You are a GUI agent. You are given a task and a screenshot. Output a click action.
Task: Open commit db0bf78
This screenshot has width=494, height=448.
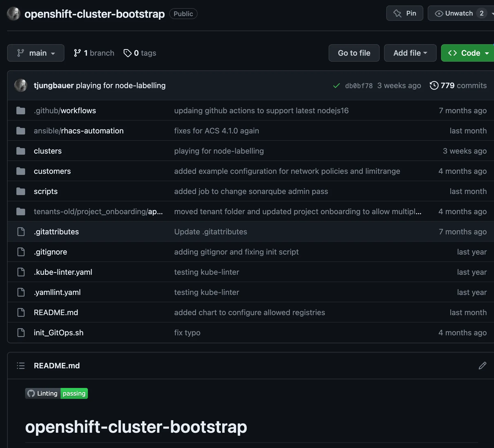[358, 85]
